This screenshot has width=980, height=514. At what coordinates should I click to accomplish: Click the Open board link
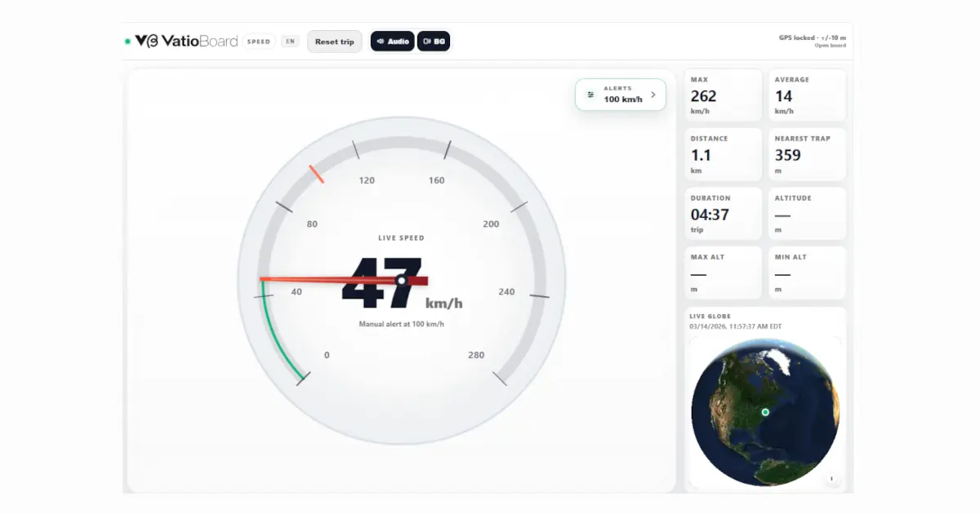(x=830, y=46)
